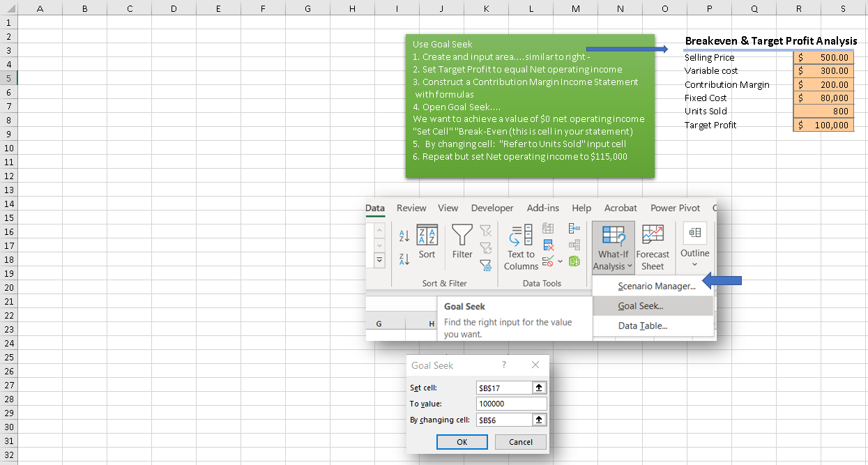Viewport: 868px width, 465px height.
Task: Switch to the Developer tab
Action: tap(492, 208)
